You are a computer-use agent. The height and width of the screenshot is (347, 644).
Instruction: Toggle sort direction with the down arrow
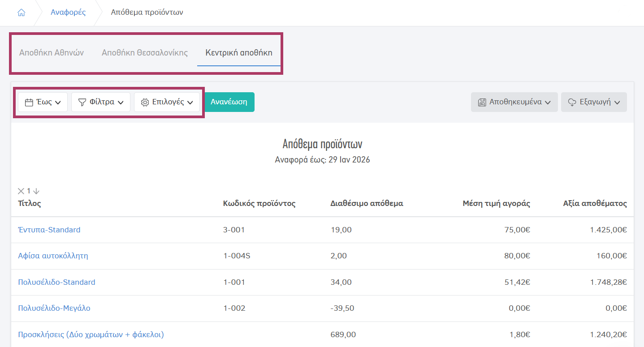[36, 191]
